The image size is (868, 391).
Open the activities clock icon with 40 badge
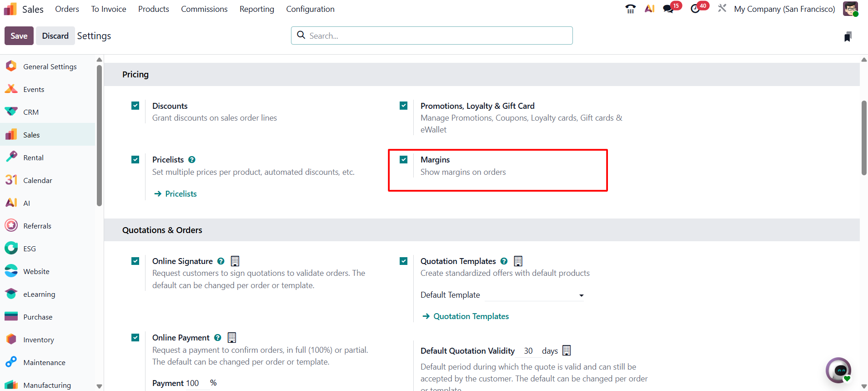[x=695, y=9]
